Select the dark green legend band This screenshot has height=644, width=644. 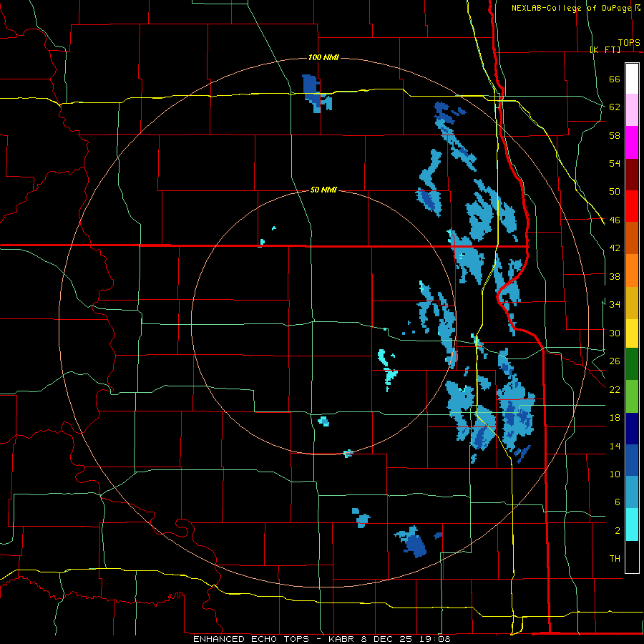[x=632, y=364]
